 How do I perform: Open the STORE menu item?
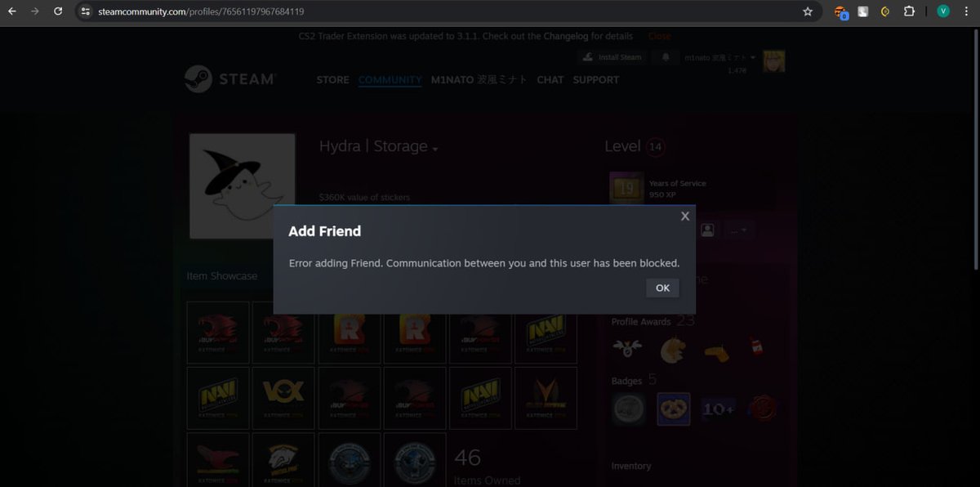332,80
